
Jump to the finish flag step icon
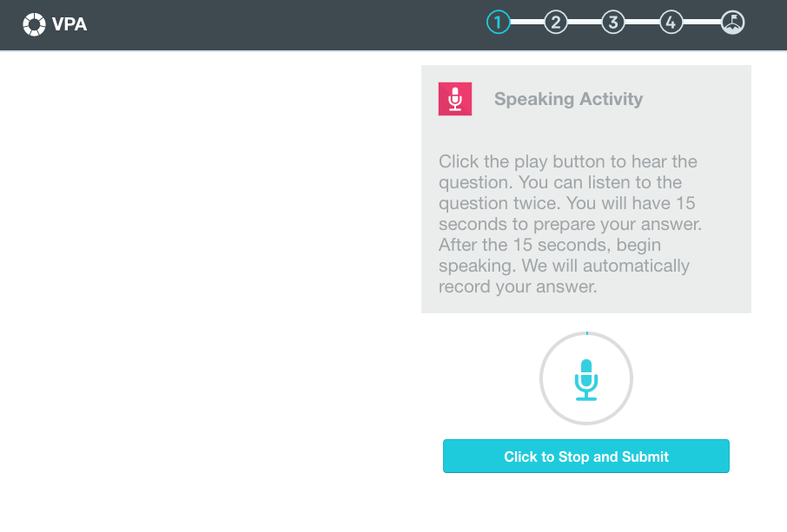pyautogui.click(x=732, y=23)
